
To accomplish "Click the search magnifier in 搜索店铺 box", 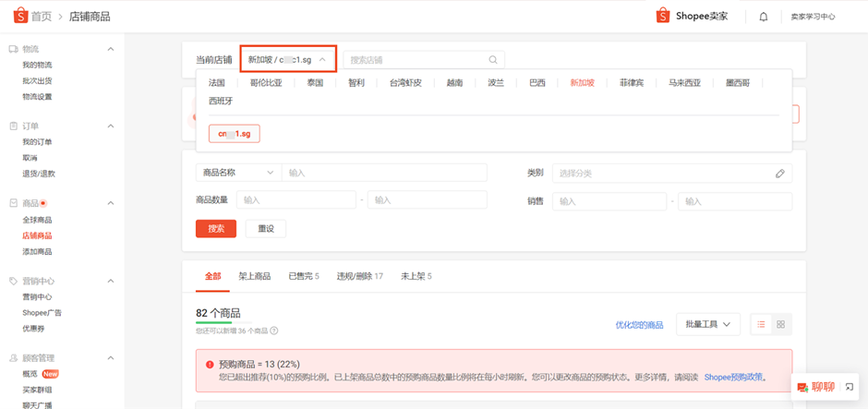I will click(x=493, y=60).
